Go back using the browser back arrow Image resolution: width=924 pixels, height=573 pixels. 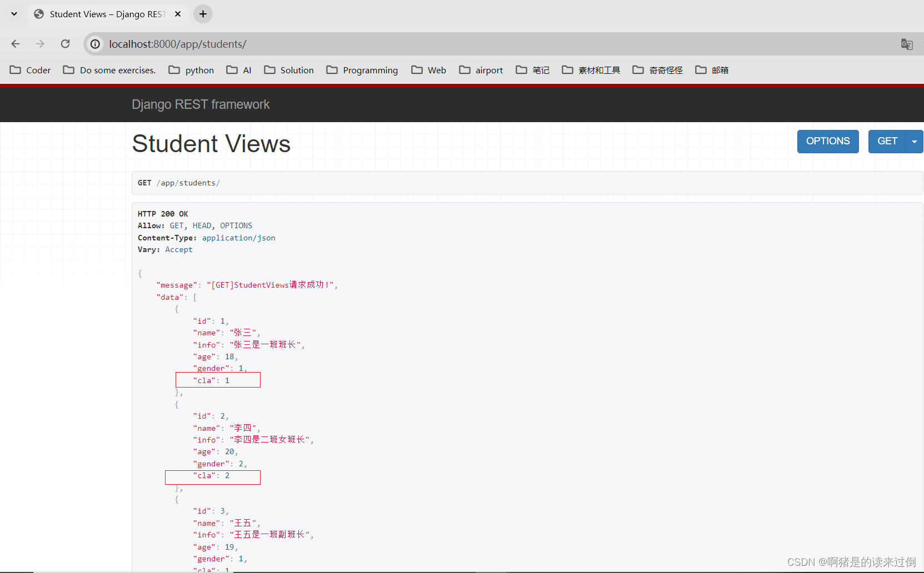(x=16, y=44)
